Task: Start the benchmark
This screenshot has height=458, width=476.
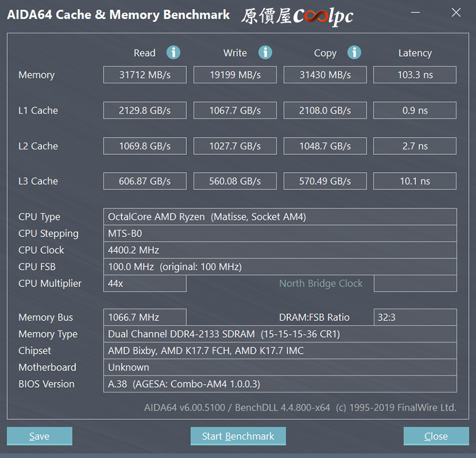Action: point(238,436)
